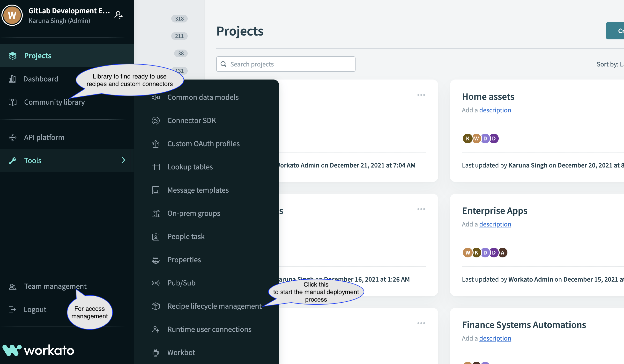This screenshot has width=624, height=364.
Task: Click the People task icon
Action: (x=156, y=237)
